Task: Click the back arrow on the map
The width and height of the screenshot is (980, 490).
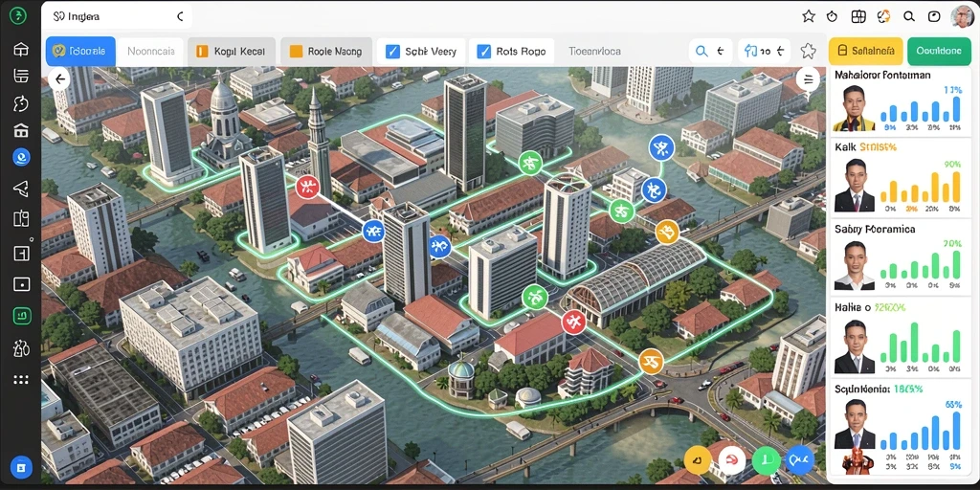Action: tap(59, 78)
